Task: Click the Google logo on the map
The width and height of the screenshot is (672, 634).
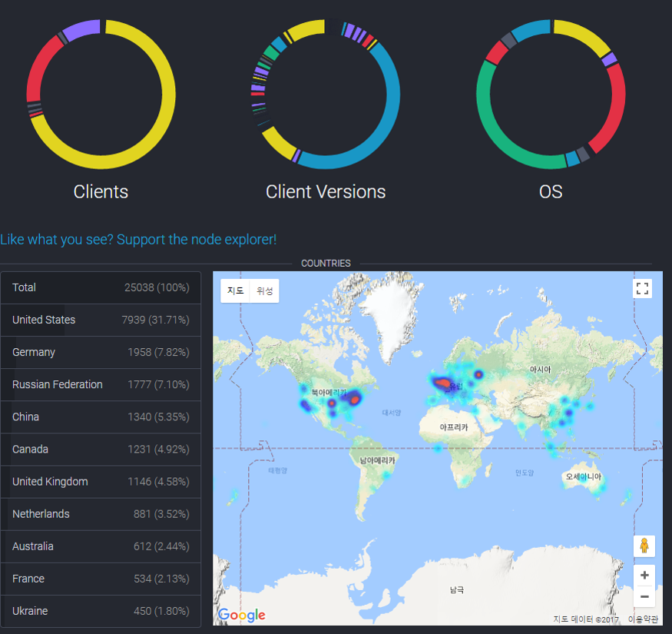Action: (x=242, y=616)
